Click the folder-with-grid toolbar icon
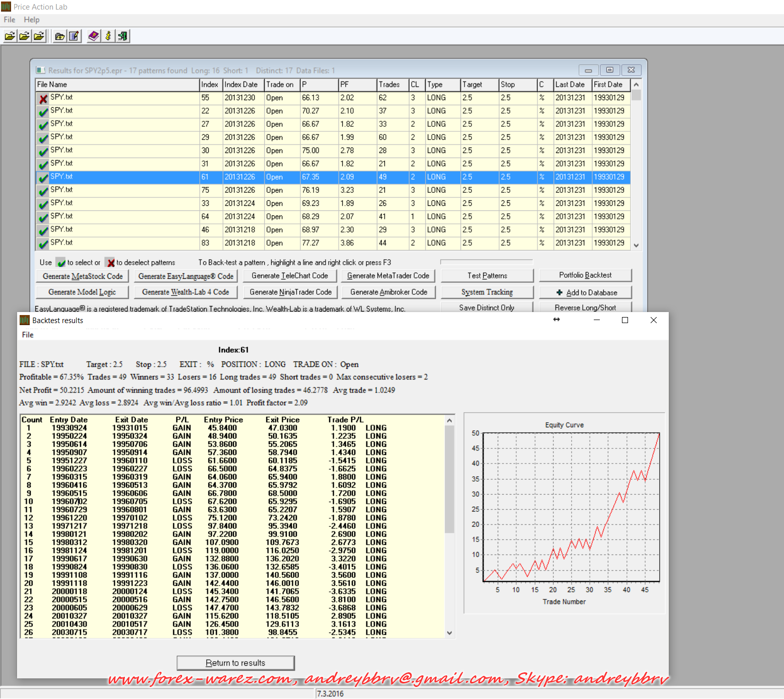Screen dimensions: 784x699 [60, 36]
